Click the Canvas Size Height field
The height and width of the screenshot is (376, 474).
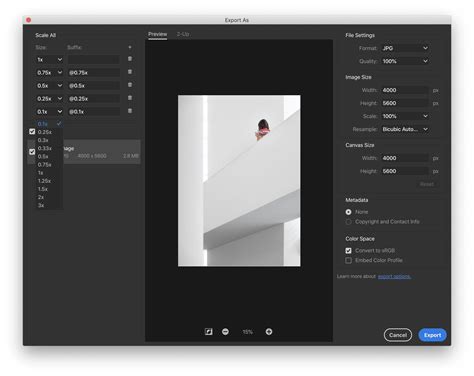pos(405,171)
